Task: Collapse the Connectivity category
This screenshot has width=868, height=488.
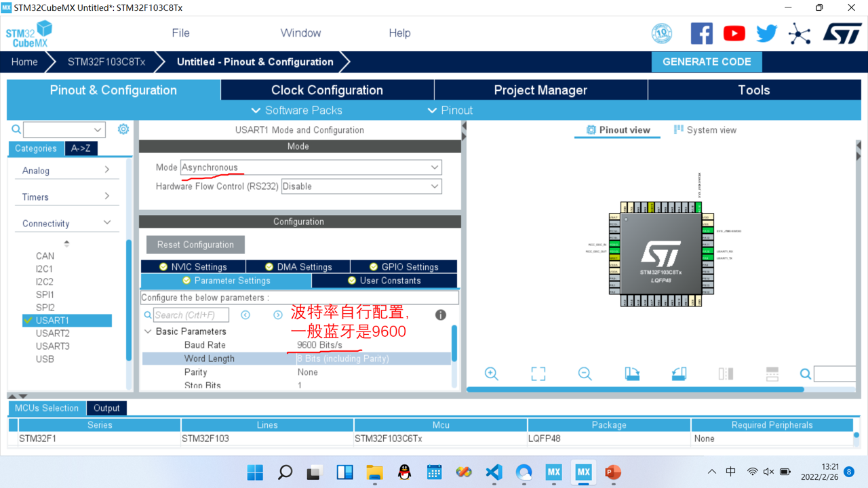Action: click(x=66, y=223)
